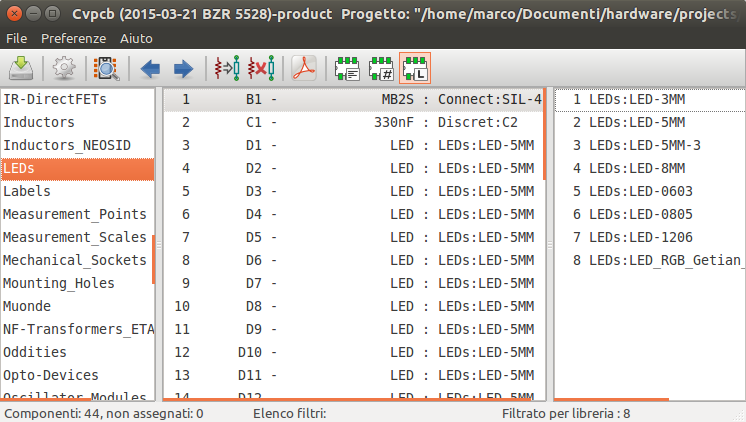
Task: Select the Inductors_NEOSID library
Action: 78,145
